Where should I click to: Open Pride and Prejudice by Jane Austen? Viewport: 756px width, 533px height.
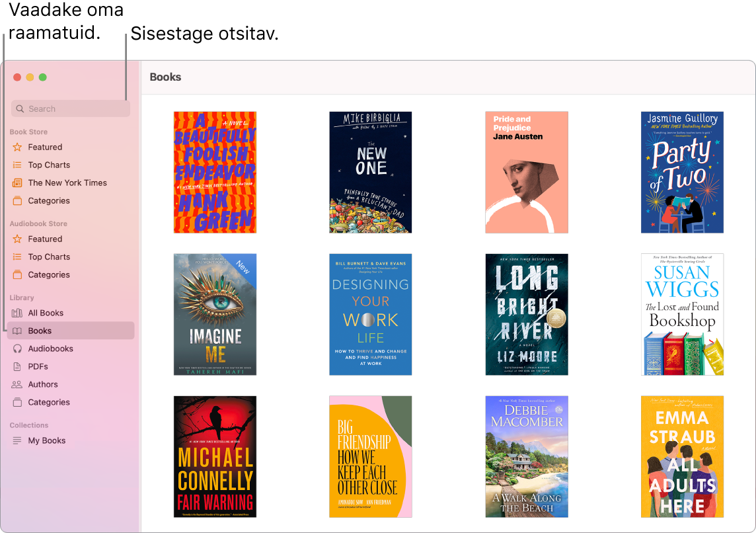coord(526,172)
